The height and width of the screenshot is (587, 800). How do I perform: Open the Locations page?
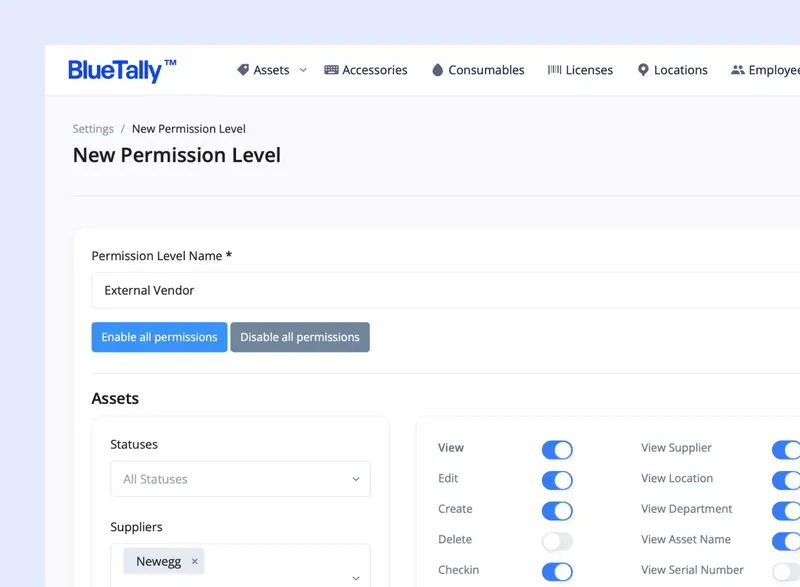(x=672, y=70)
